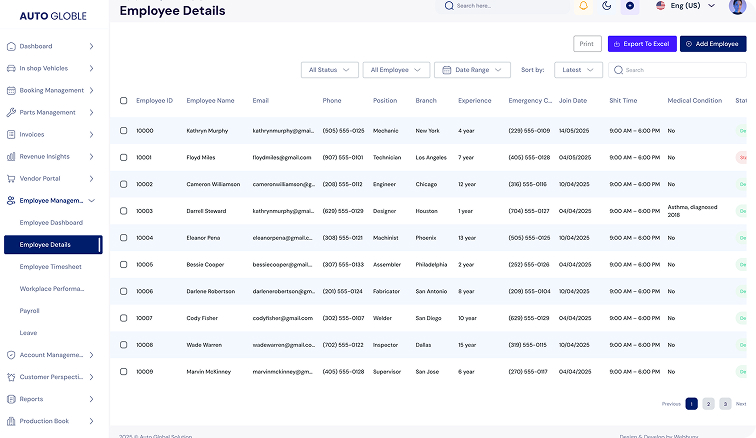This screenshot has width=756, height=438.
Task: Click the Marvin McKinney name cell
Action: [209, 372]
